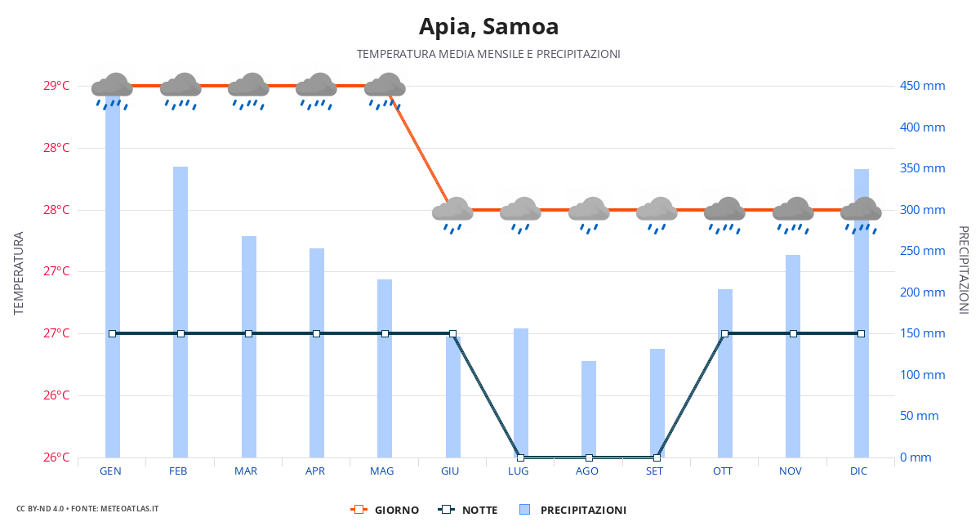
Task: Click the GEN night temperature data point
Action: coord(113,333)
